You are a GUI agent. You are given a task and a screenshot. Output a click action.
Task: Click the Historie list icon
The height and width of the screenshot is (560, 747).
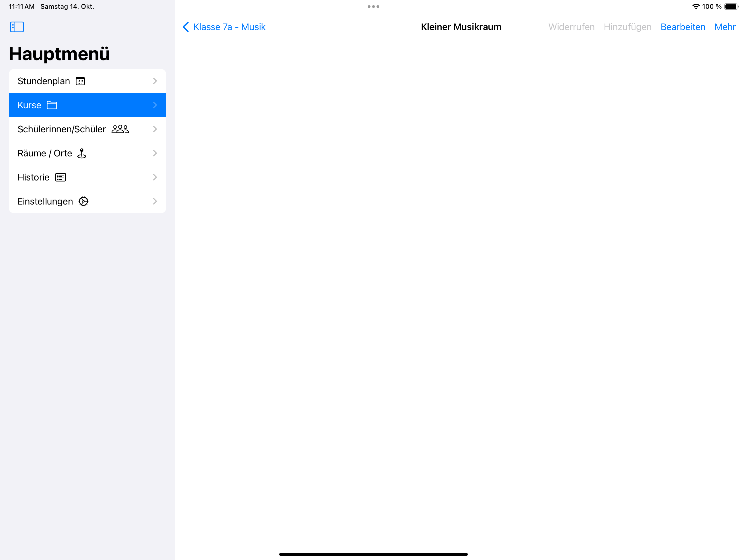[60, 177]
